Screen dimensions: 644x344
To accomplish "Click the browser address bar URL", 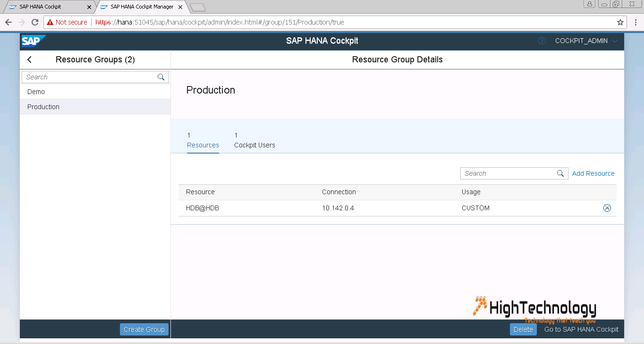I will pyautogui.click(x=220, y=22).
